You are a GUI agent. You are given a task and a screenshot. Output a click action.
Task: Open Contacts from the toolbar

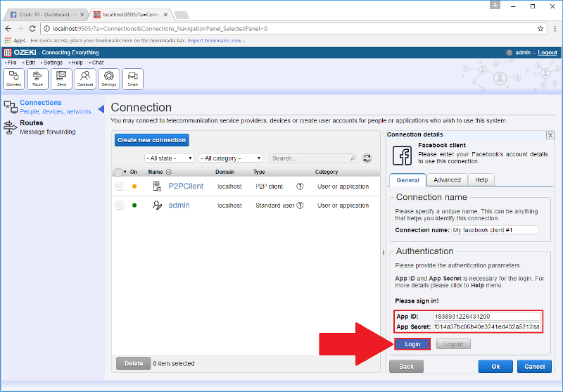coord(85,79)
